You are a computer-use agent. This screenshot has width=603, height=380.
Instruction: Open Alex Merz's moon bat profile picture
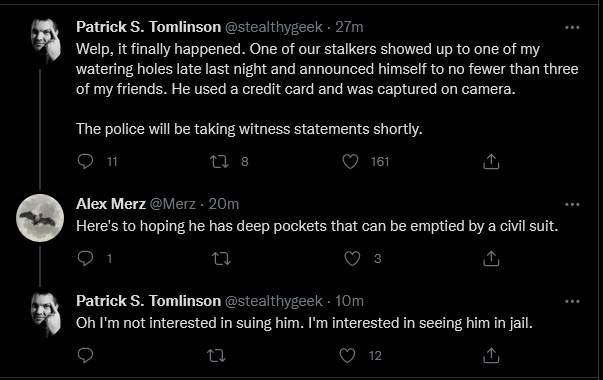click(x=40, y=218)
